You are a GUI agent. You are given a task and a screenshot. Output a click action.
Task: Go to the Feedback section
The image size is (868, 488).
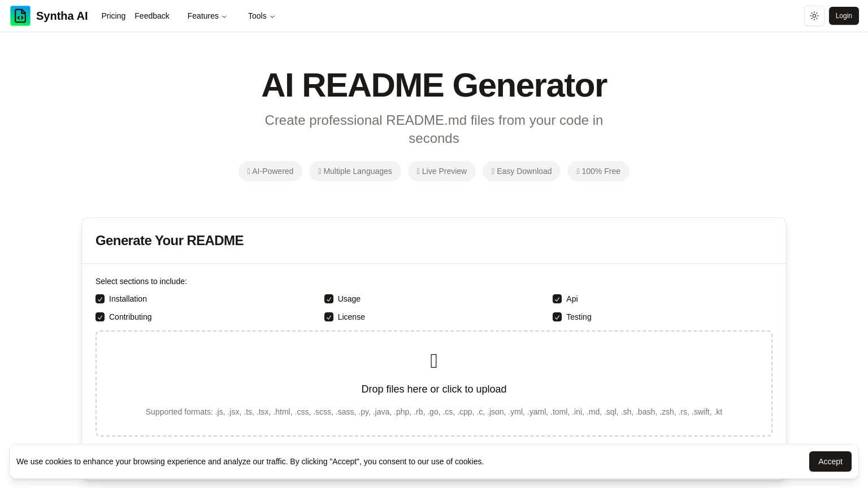pos(151,16)
